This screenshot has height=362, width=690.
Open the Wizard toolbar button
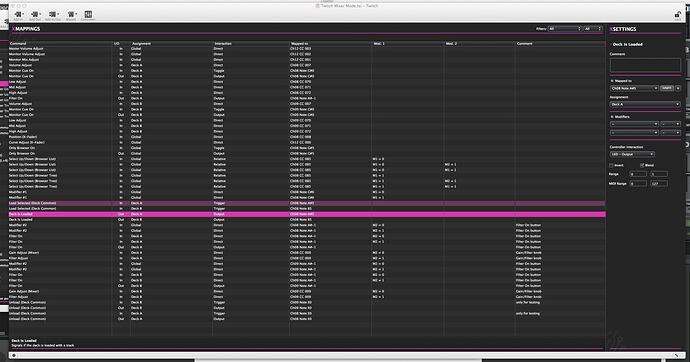pos(71,15)
